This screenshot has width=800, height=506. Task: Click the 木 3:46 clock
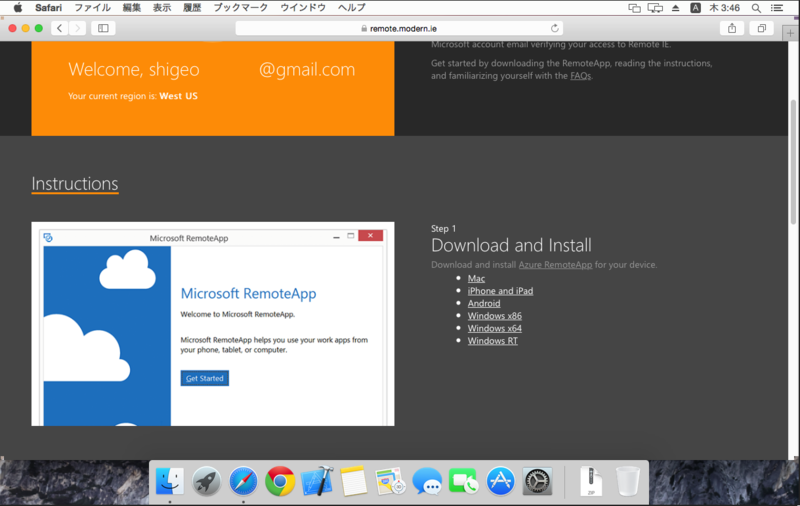724,8
